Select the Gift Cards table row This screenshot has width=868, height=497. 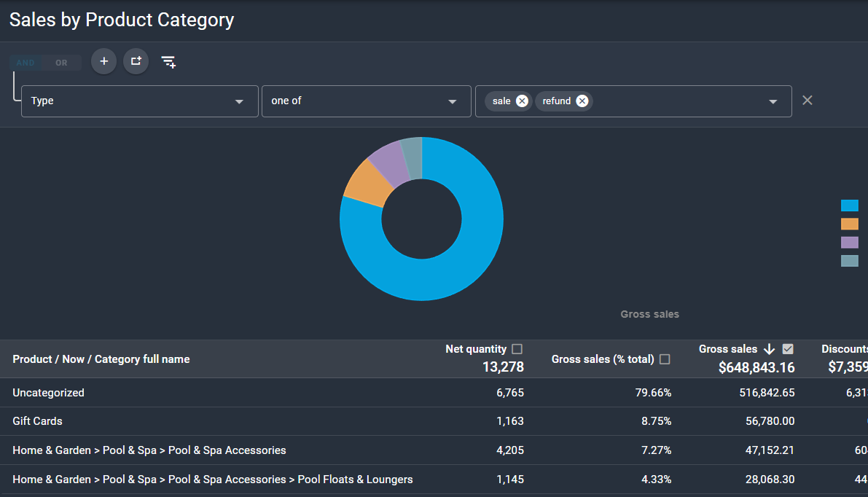click(x=434, y=421)
